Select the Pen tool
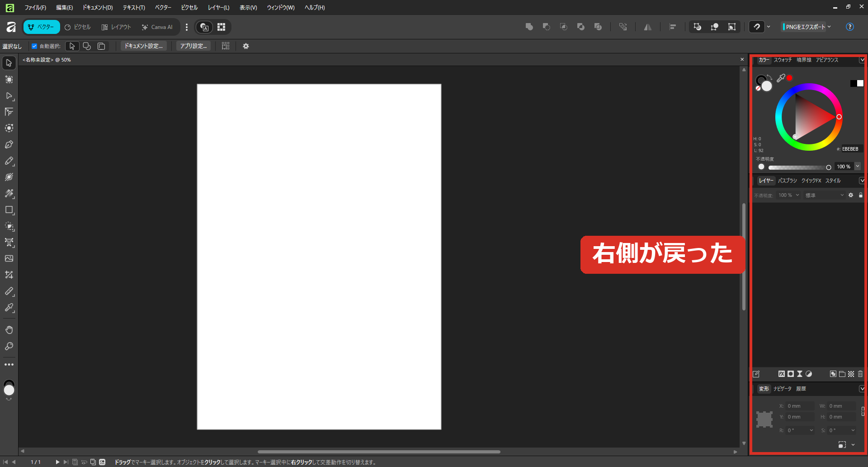The image size is (868, 467). (9, 144)
